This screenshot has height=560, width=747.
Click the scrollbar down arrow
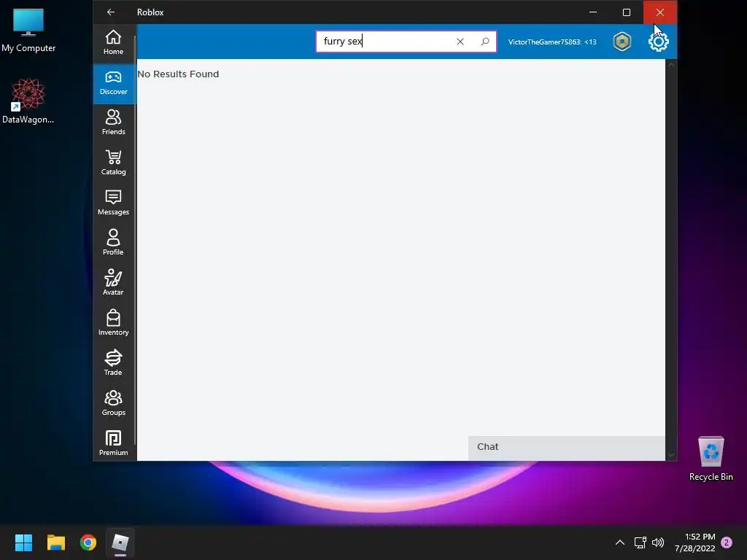click(x=671, y=455)
